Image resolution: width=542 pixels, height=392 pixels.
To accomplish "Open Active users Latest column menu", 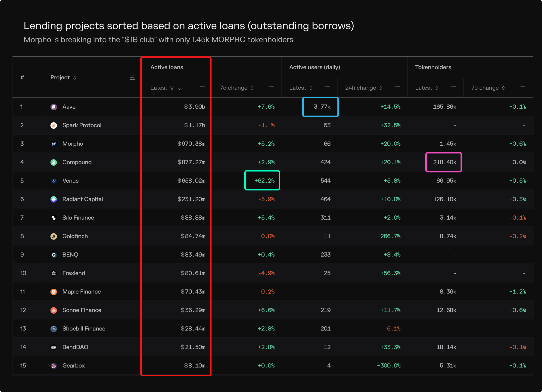I will (327, 88).
